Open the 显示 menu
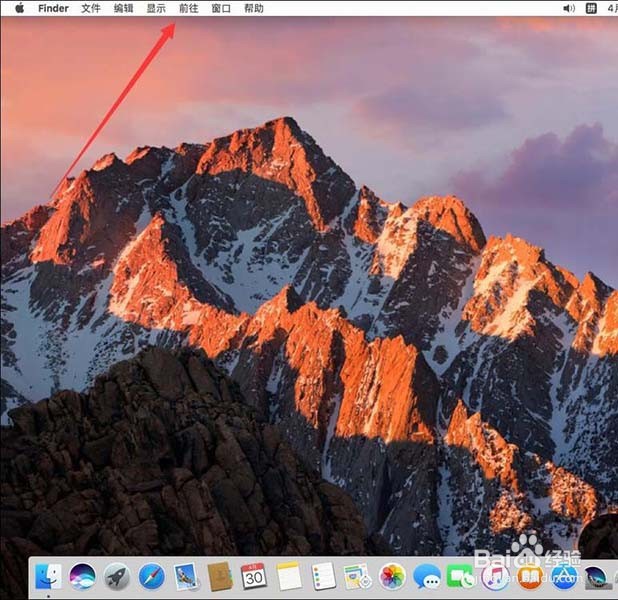Viewport: 618px width, 600px height. coord(156,8)
